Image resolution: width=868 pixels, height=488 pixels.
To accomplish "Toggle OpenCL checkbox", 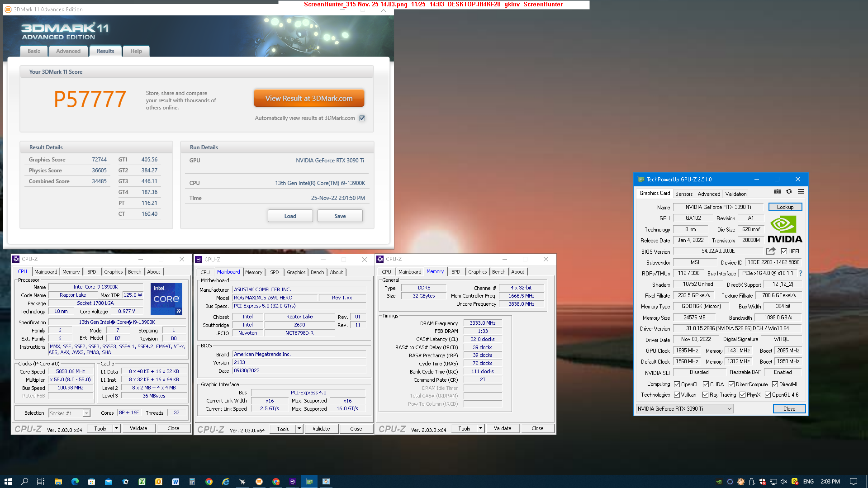I will 677,384.
